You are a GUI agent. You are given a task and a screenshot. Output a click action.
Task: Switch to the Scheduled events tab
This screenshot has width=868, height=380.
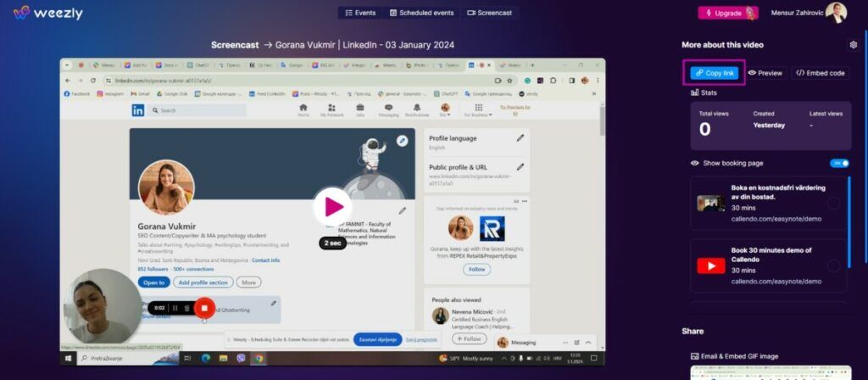click(421, 13)
